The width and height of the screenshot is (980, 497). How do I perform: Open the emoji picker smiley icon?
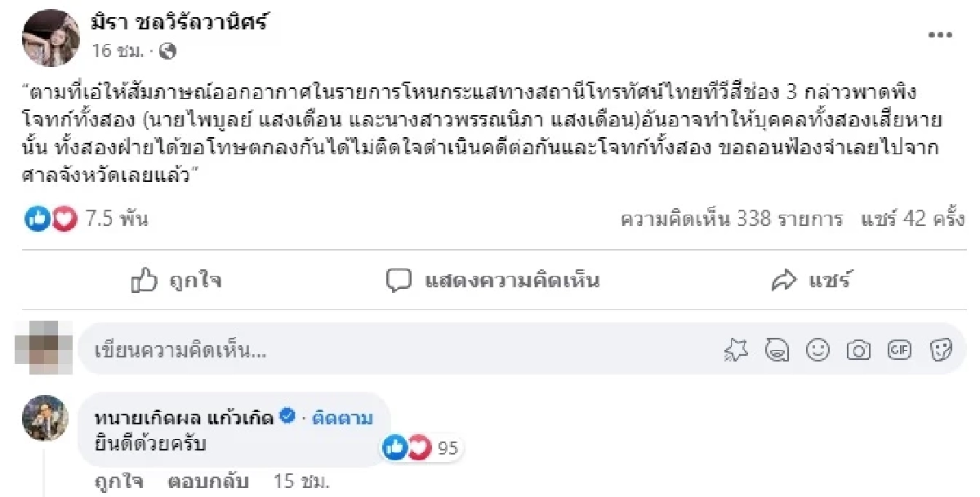tap(817, 350)
